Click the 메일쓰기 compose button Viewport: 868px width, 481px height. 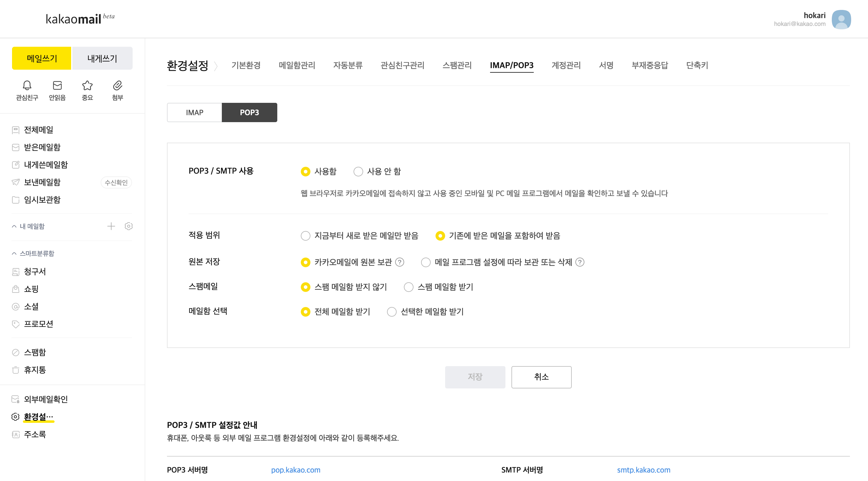click(x=42, y=58)
